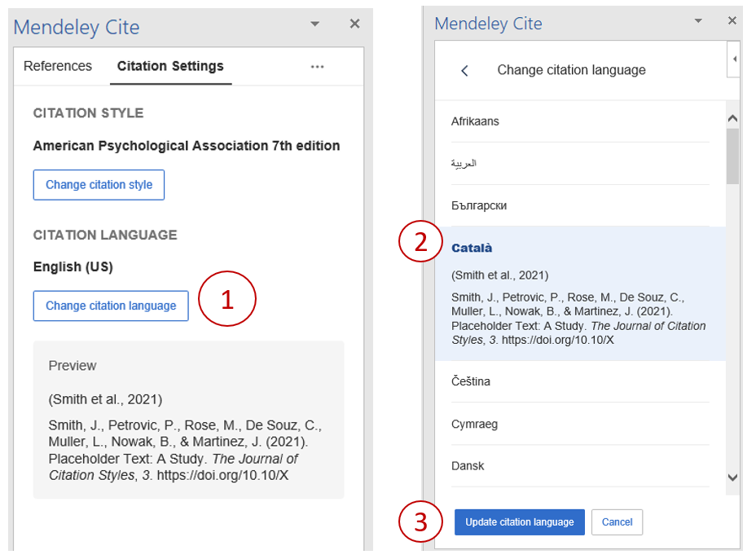756x559 pixels.
Task: Click Change citation style button
Action: [99, 185]
